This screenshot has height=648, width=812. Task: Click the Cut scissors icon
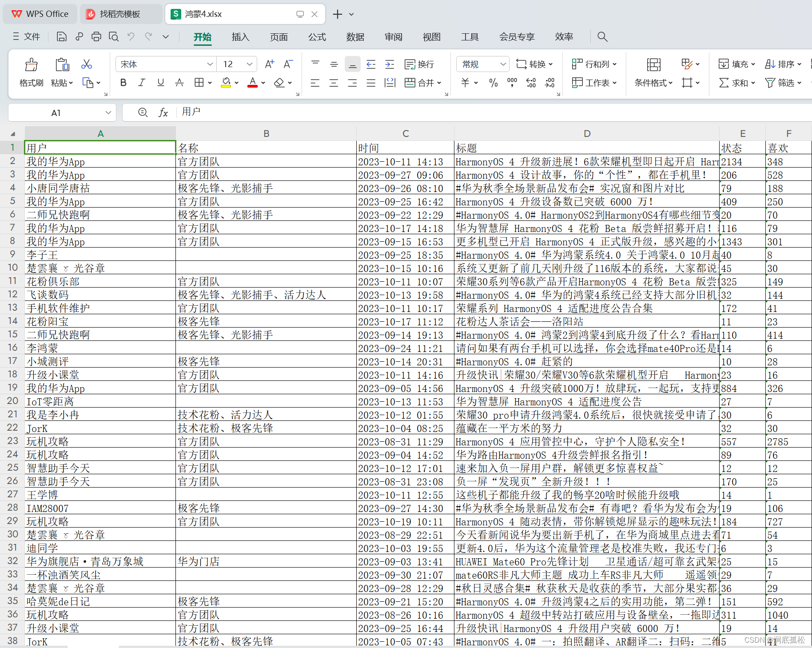pyautogui.click(x=86, y=64)
